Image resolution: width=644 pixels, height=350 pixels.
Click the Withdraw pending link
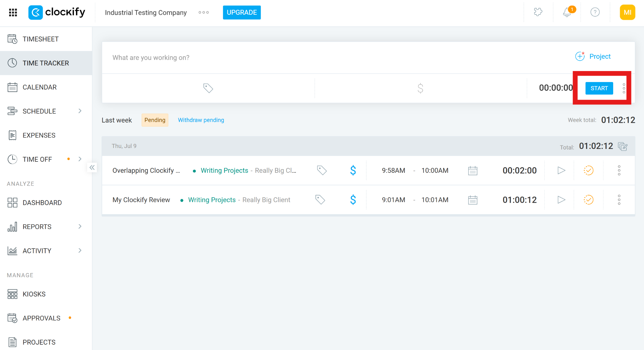(201, 120)
